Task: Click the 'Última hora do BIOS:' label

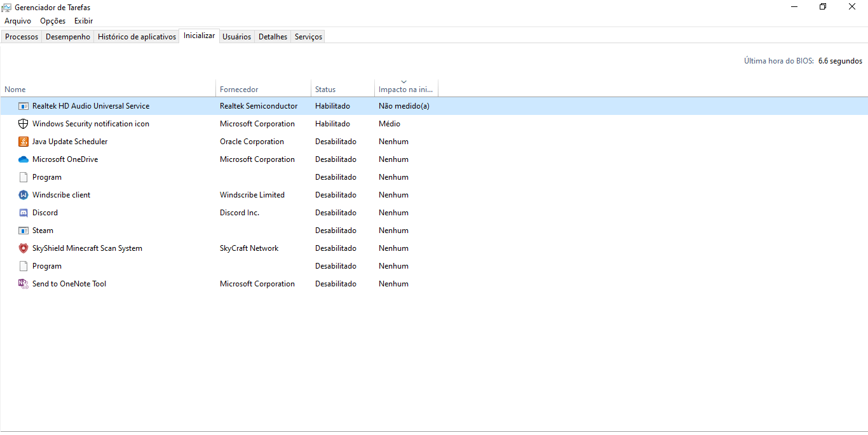Action: coord(779,61)
